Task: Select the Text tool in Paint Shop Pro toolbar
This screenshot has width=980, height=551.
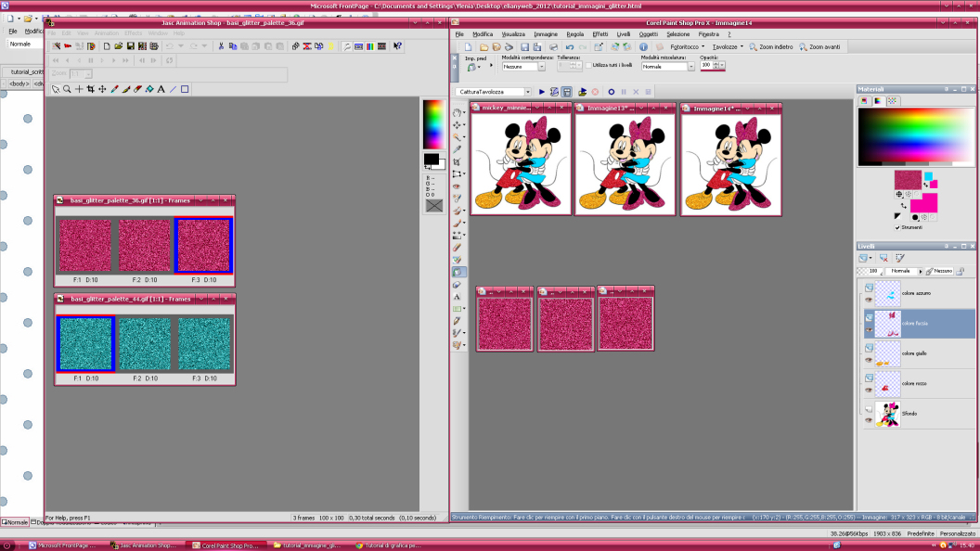Action: pyautogui.click(x=457, y=297)
